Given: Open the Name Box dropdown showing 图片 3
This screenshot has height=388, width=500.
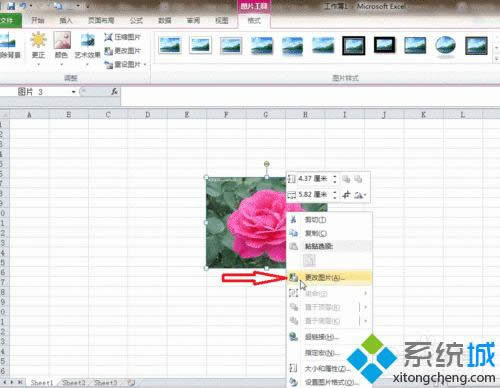Looking at the screenshot, I should pos(74,92).
